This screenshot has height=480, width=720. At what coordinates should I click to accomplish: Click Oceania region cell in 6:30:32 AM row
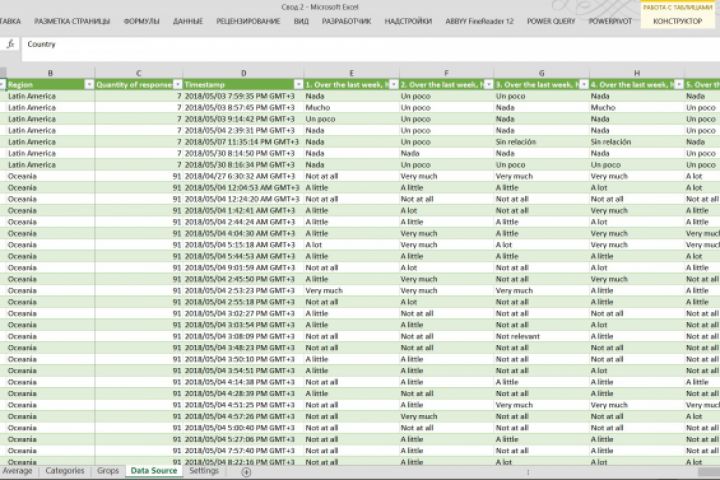pos(50,176)
